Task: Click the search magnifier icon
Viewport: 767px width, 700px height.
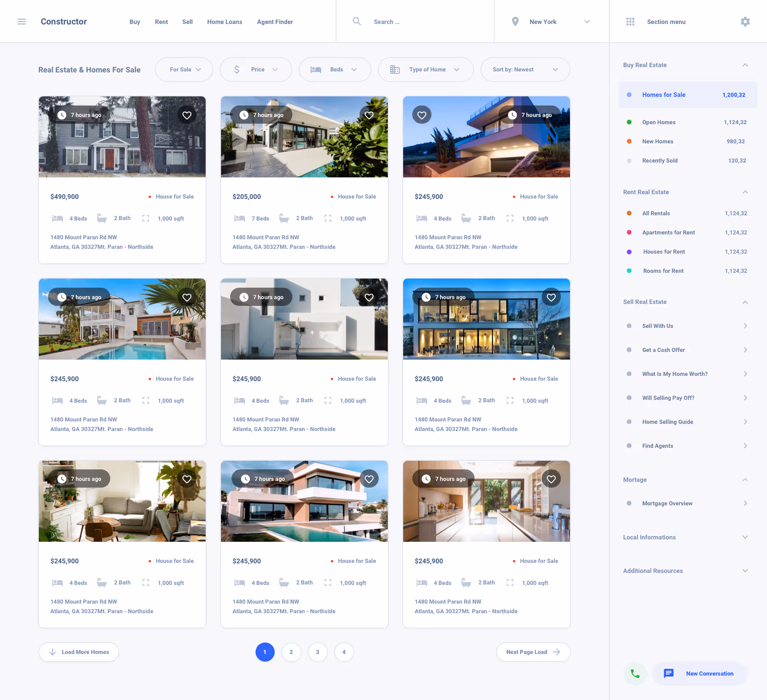Action: (357, 22)
